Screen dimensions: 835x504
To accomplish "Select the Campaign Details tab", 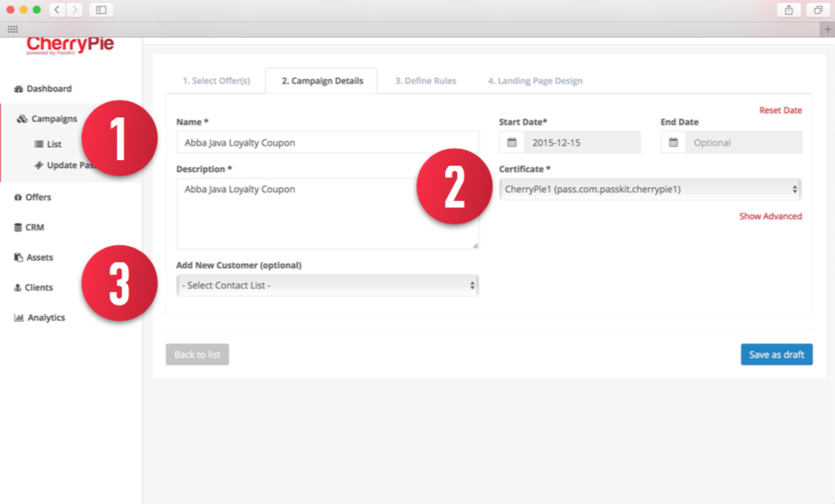I will [x=323, y=81].
